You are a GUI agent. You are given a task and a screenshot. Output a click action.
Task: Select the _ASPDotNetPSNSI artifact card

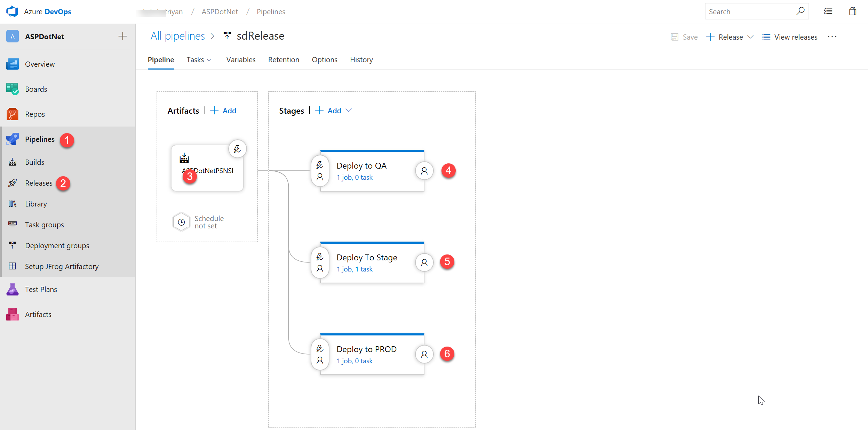pos(207,168)
